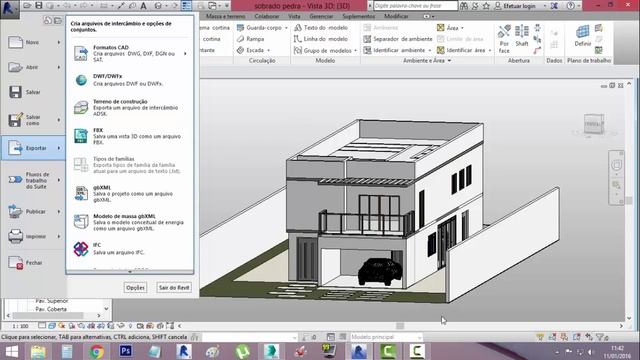Open the Windows Start button

click(11, 351)
